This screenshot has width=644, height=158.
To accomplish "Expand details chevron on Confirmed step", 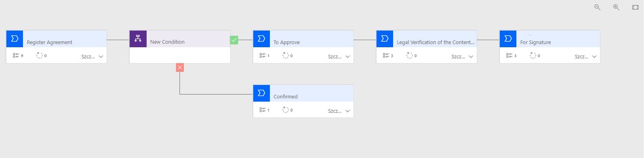I will pyautogui.click(x=348, y=111).
